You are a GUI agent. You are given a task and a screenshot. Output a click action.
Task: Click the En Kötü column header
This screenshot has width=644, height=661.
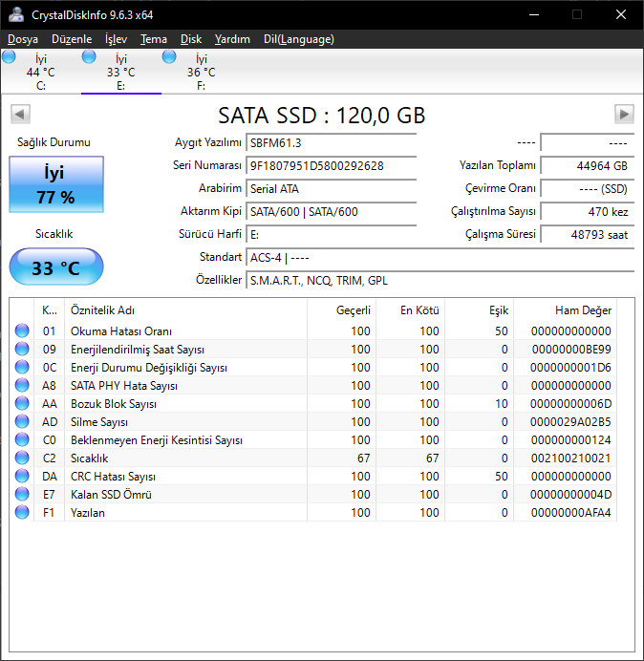click(410, 310)
